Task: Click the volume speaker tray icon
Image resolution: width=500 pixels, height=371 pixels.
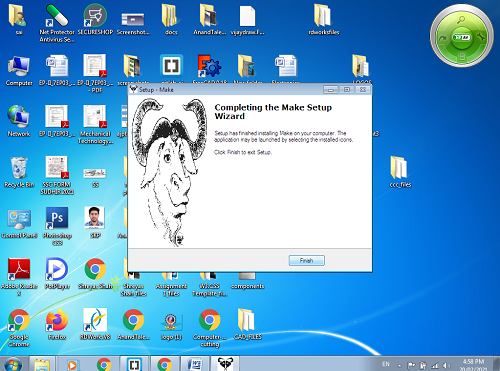Action: pyautogui.click(x=446, y=365)
